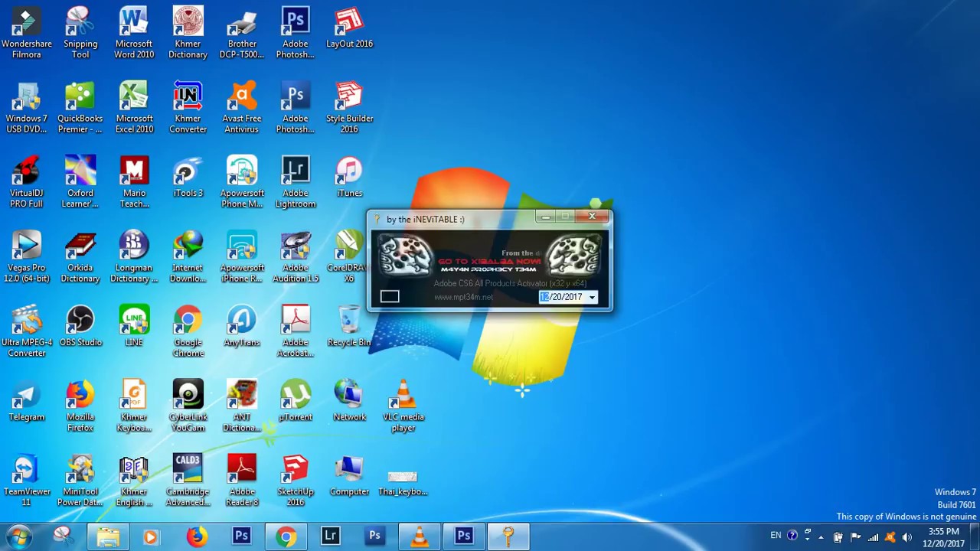Click the key-icon activator taskbar button

click(x=508, y=537)
